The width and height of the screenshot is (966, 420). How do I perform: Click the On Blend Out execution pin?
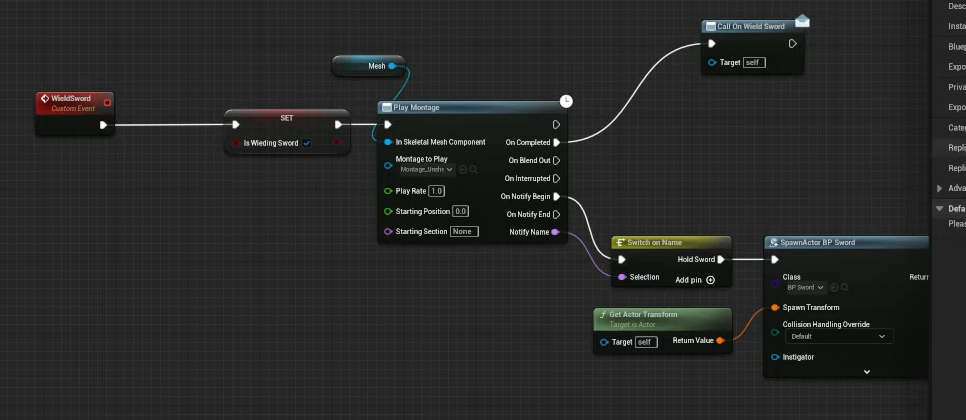556,160
